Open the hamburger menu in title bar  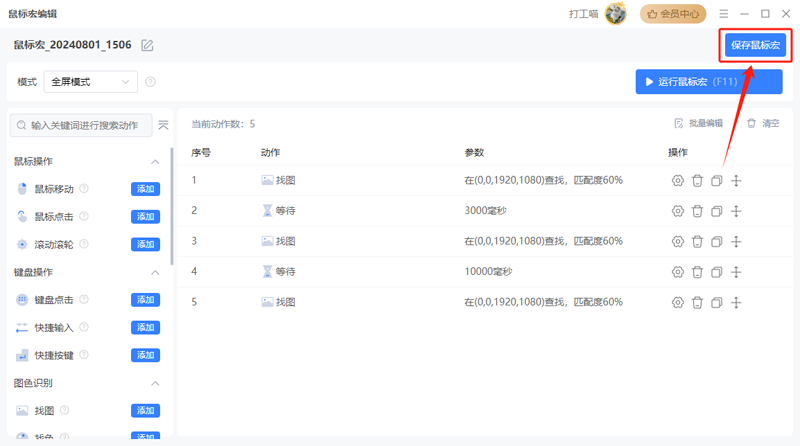pyautogui.click(x=723, y=14)
